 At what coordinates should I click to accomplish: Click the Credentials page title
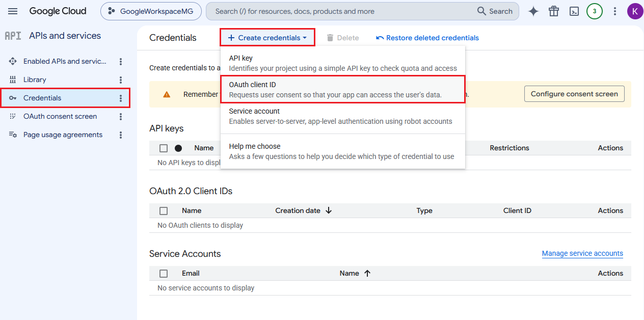(173, 38)
